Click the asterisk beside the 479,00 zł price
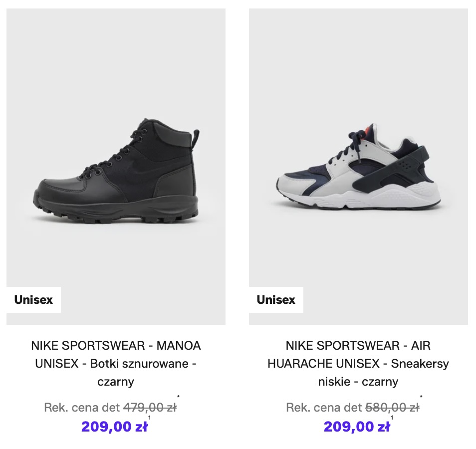The height and width of the screenshot is (449, 476). pos(179,398)
